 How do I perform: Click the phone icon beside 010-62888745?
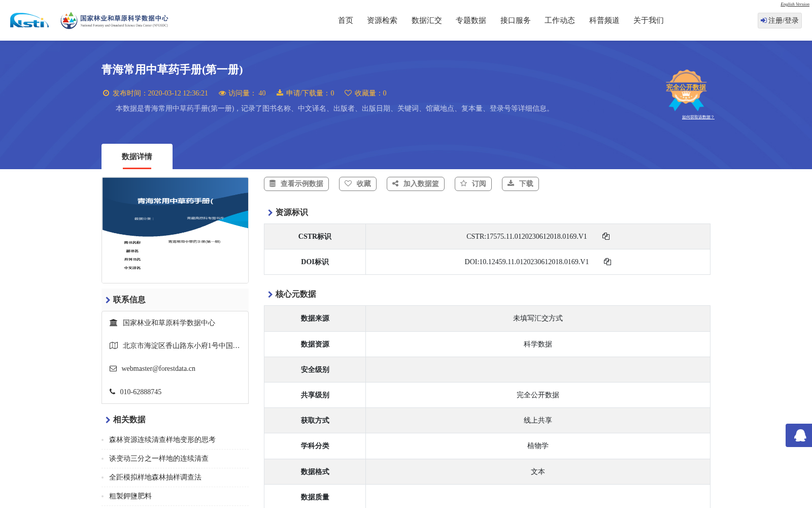112,392
